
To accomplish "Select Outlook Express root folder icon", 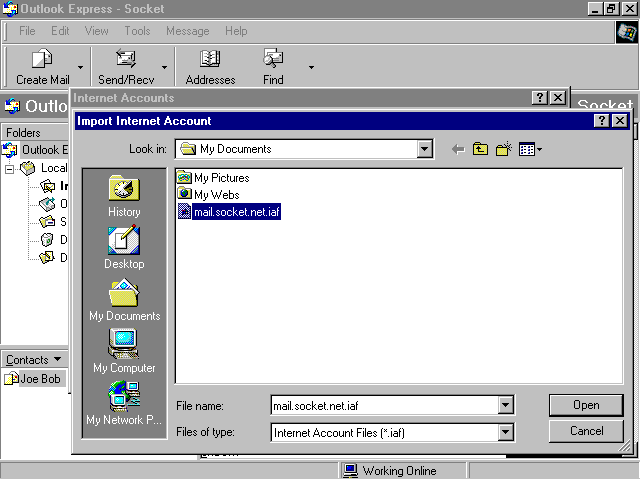I will pos(10,150).
